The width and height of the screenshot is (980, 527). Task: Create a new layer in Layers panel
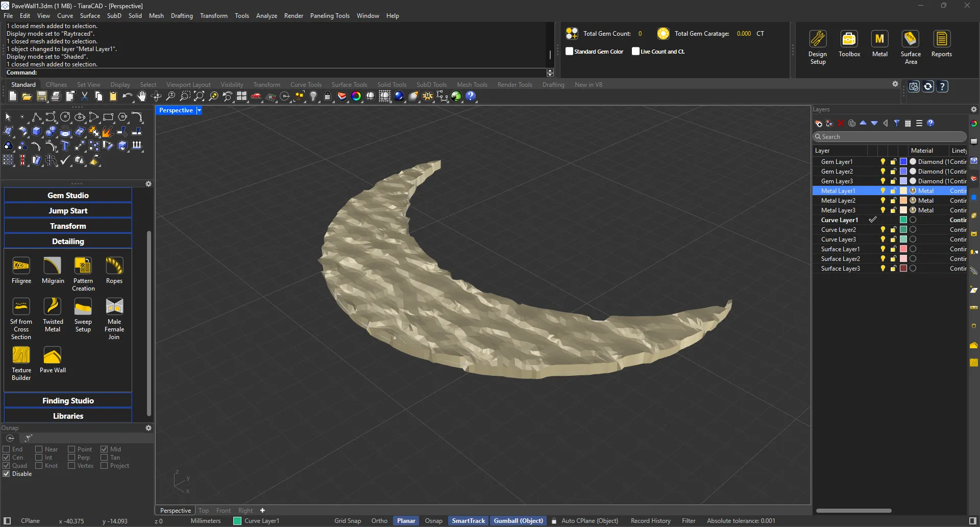(818, 123)
